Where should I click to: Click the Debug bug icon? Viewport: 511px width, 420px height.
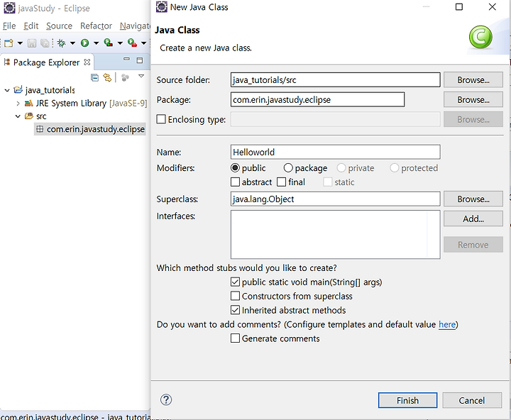click(x=61, y=43)
